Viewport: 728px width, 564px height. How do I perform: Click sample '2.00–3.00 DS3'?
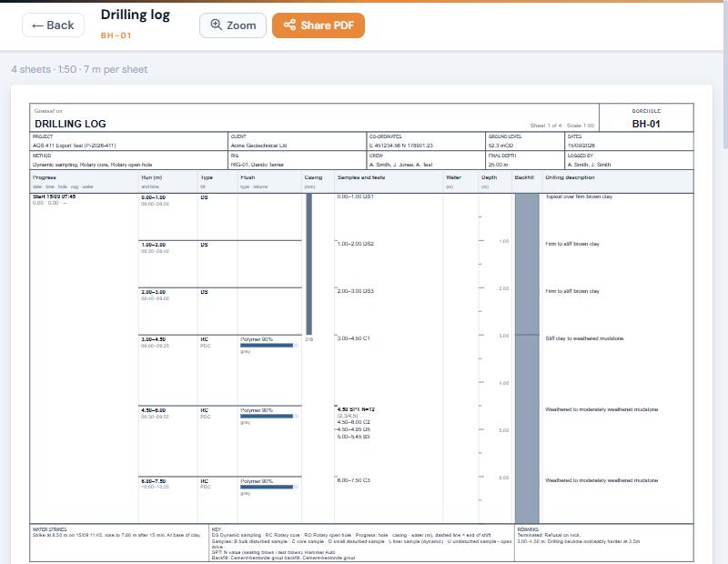tap(356, 291)
